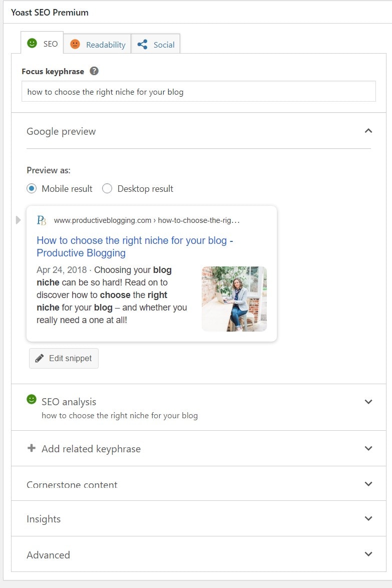Click the meta description text in preview
The image size is (392, 588).
coord(112,295)
